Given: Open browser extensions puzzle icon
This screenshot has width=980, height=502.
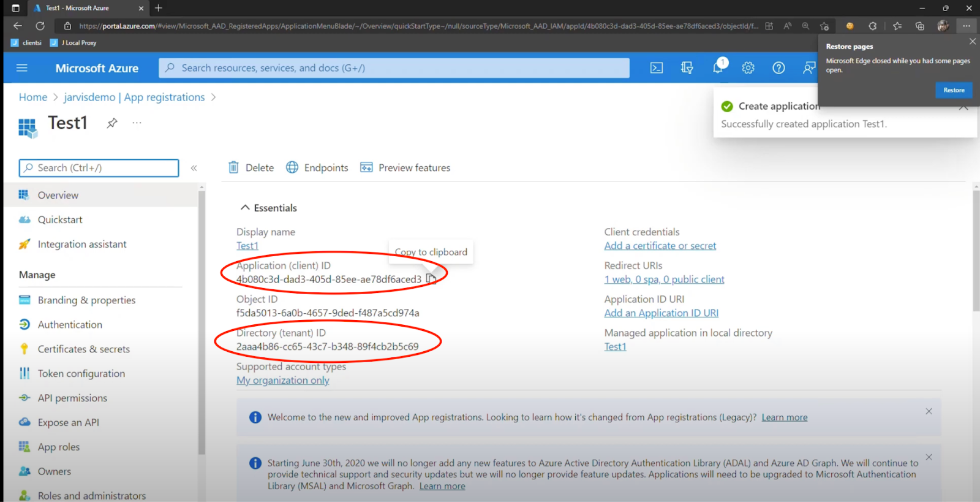Looking at the screenshot, I should pos(872,26).
